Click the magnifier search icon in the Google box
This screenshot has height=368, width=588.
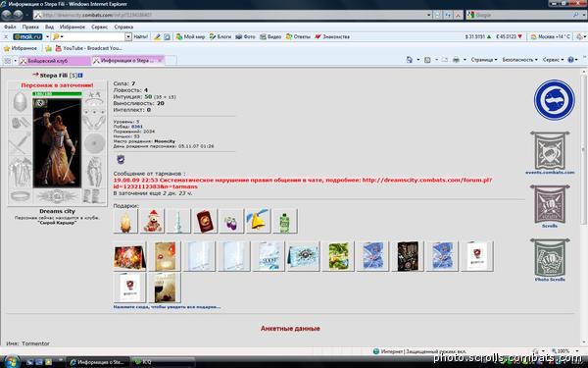pos(575,15)
